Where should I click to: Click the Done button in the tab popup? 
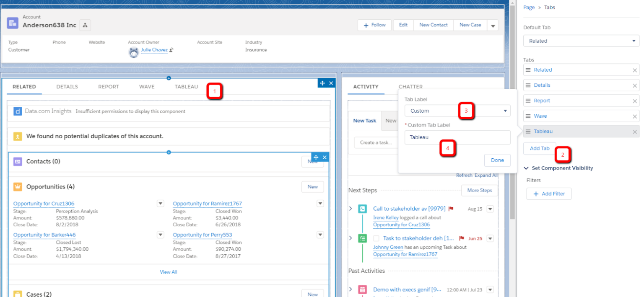497,160
